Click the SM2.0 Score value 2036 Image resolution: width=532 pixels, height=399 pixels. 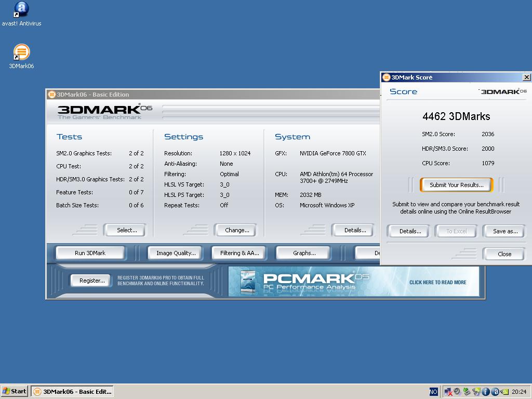[x=488, y=134]
